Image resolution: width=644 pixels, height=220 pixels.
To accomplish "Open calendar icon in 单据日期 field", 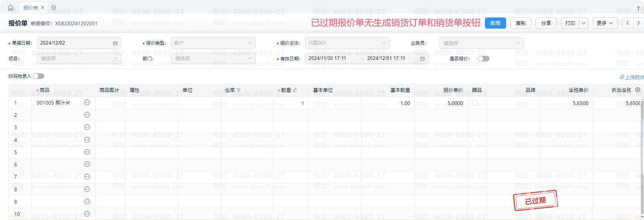I will point(115,43).
